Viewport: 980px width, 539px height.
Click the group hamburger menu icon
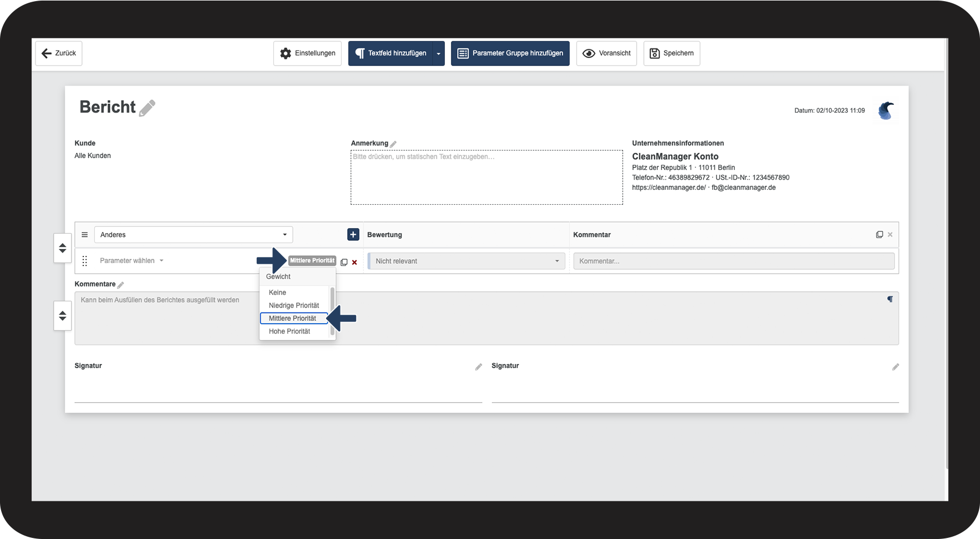click(x=85, y=235)
